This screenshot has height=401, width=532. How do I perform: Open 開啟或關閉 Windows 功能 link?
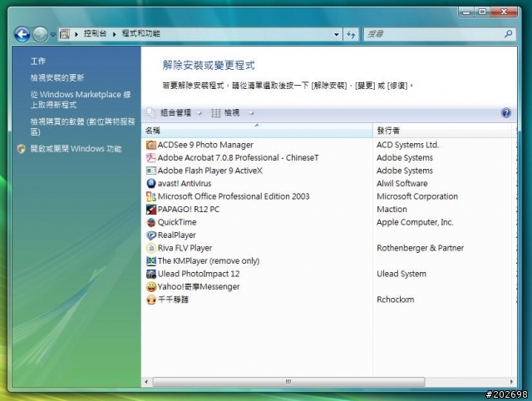[x=76, y=149]
